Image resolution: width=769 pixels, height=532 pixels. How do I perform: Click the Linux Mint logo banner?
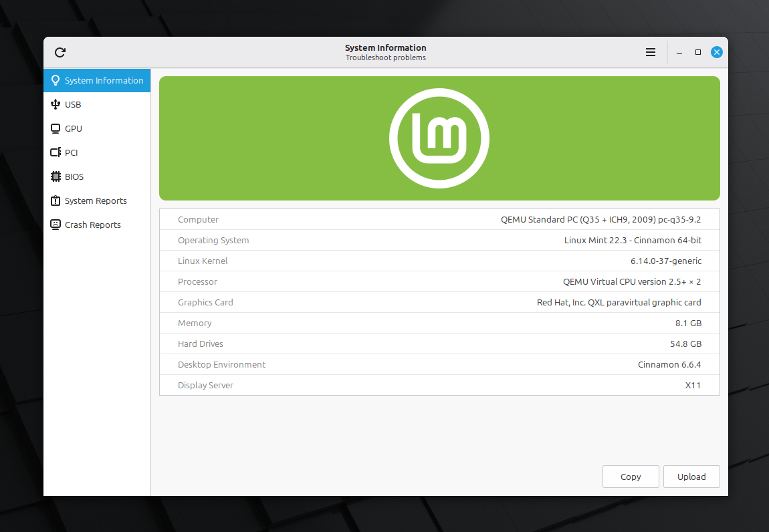[439, 138]
